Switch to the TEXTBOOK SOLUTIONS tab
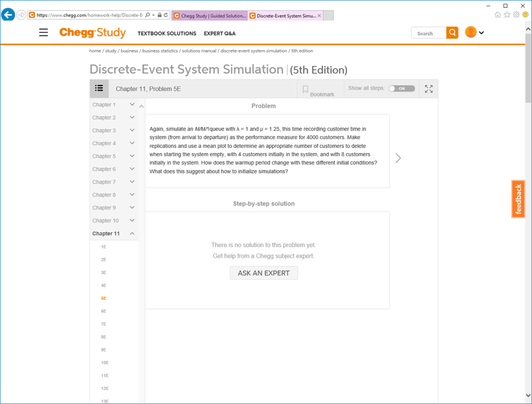Screen dimensions: 532x404 click(166, 33)
